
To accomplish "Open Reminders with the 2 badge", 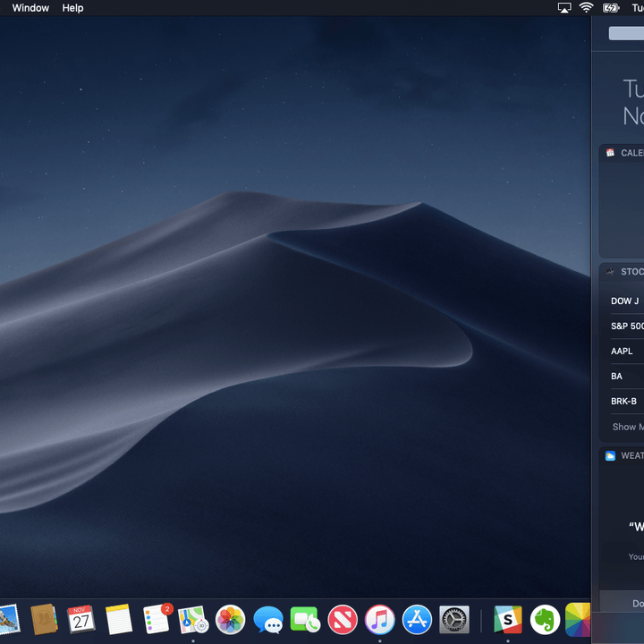I will [x=157, y=619].
